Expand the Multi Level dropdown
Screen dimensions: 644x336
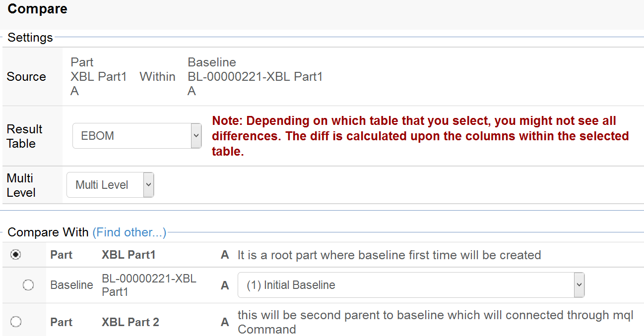click(110, 185)
